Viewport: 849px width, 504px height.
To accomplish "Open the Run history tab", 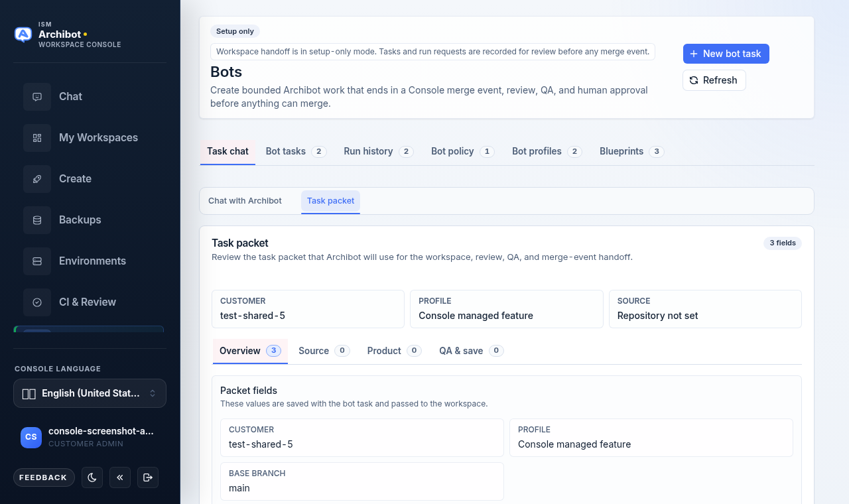I will coord(378,151).
